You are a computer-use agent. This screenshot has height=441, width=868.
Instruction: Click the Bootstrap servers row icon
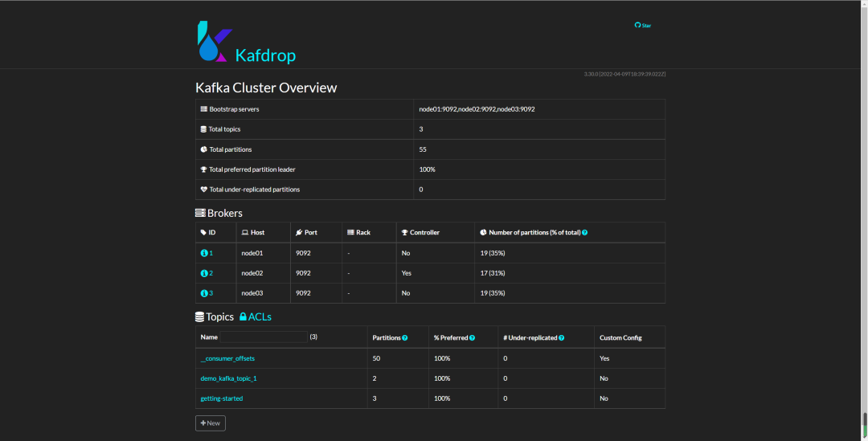tap(203, 109)
